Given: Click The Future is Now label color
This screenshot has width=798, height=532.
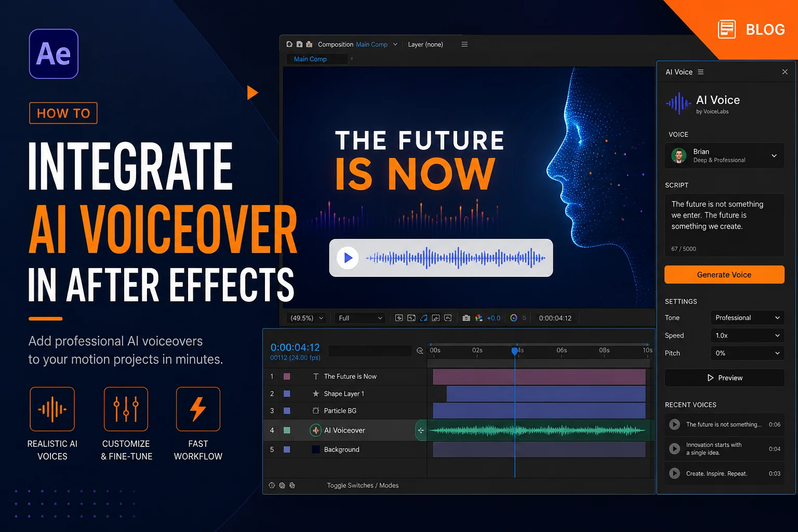Looking at the screenshot, I should (287, 376).
